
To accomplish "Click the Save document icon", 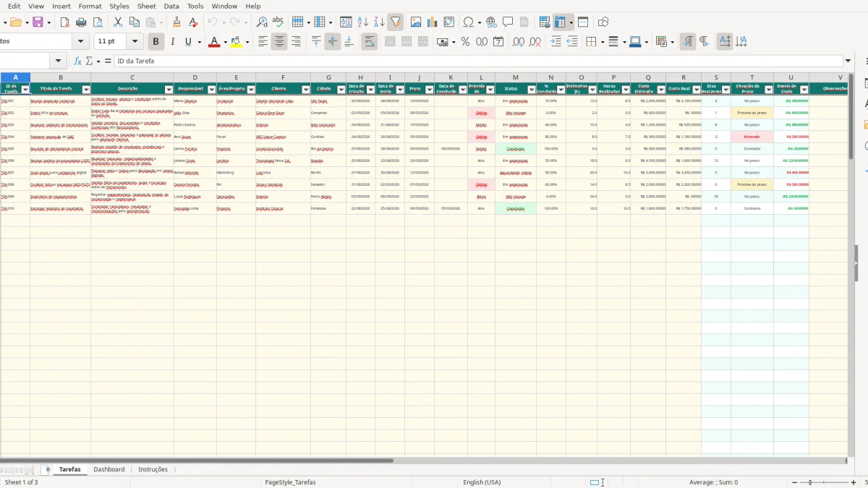I will [38, 22].
